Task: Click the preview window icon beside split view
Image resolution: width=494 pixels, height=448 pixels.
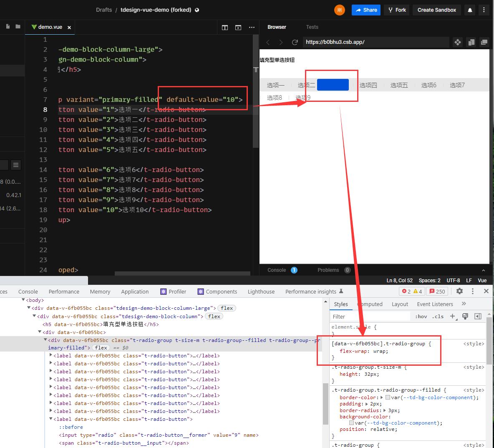Action: (238, 28)
